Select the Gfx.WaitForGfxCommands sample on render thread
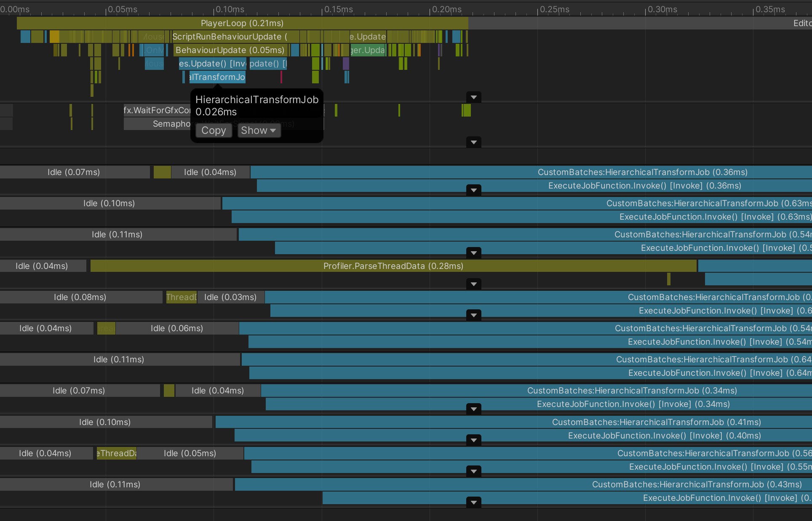 click(x=157, y=110)
